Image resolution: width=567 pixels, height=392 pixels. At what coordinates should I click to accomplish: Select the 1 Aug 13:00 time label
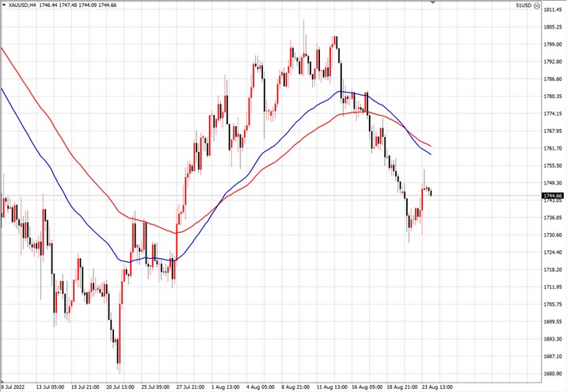[x=225, y=387]
